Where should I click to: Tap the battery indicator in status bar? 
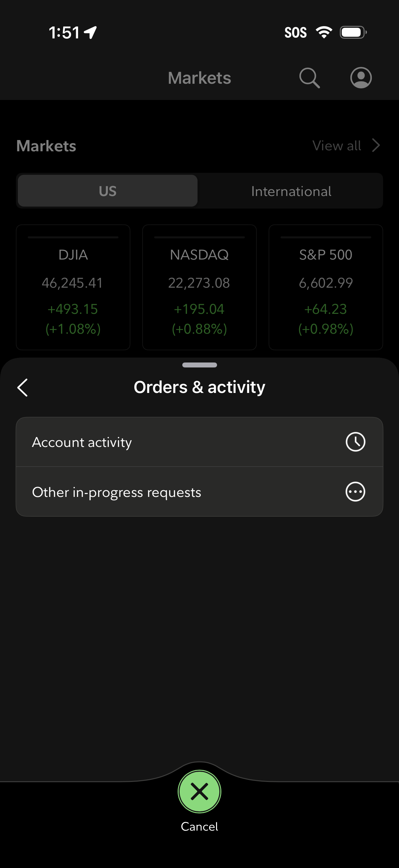[x=353, y=32]
